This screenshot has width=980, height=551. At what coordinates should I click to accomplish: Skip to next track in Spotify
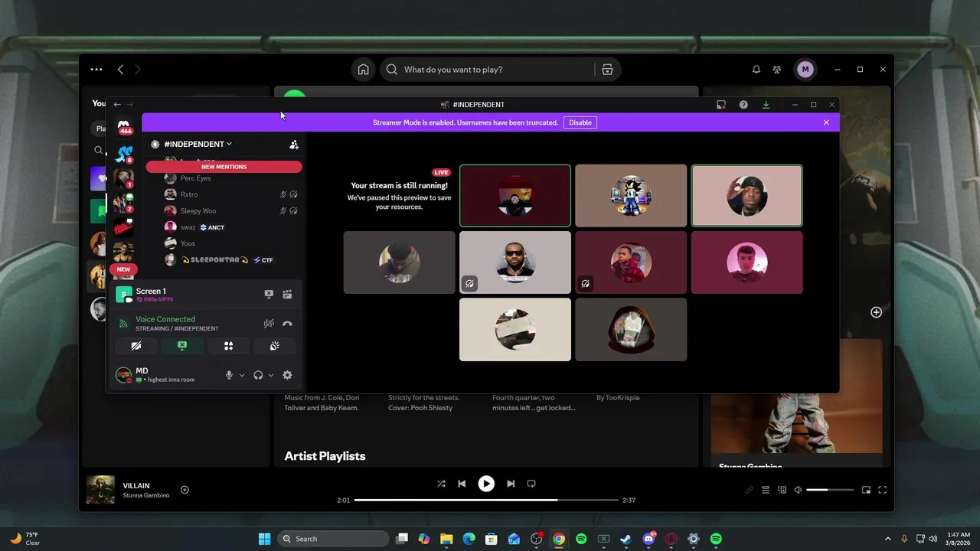511,484
